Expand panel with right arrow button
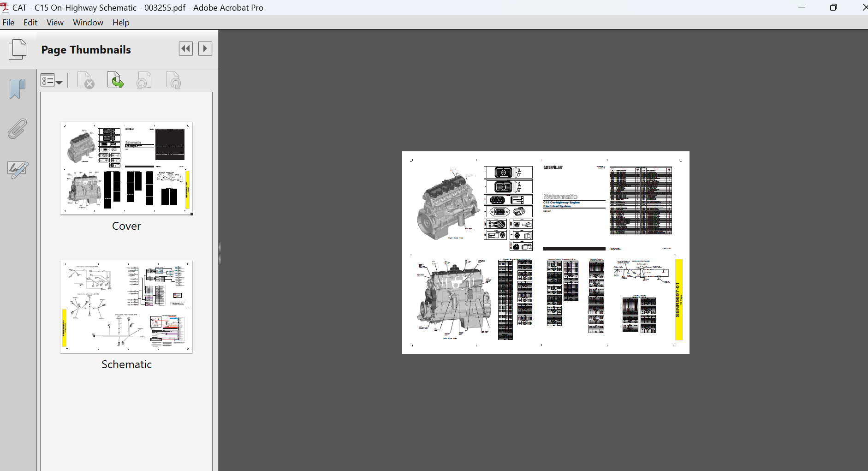Screen dimensions: 868x471 205,48
